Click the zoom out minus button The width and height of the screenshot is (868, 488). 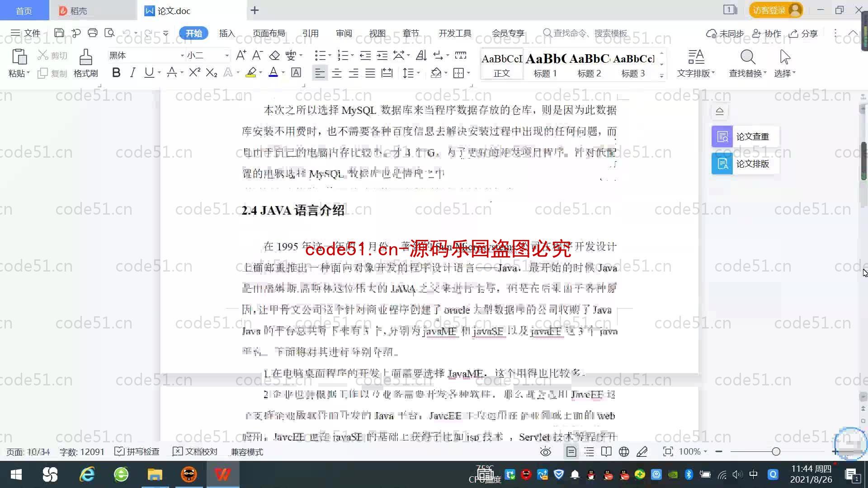point(719,451)
